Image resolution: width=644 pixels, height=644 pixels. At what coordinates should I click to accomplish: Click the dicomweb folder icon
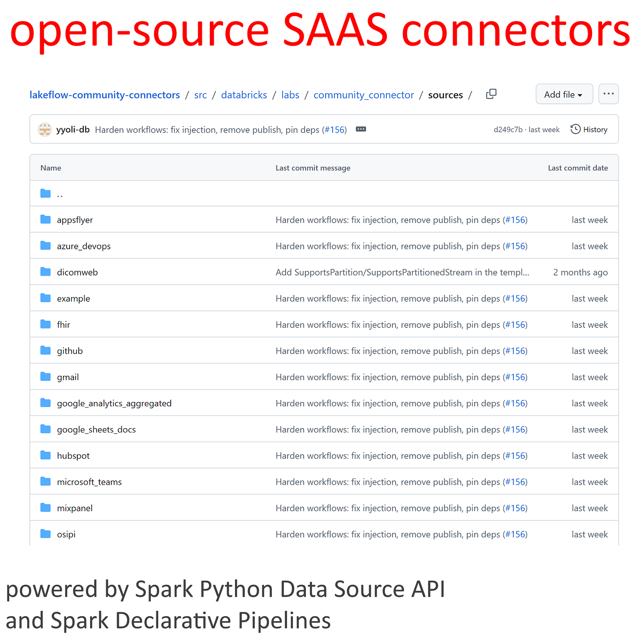coord(46,272)
